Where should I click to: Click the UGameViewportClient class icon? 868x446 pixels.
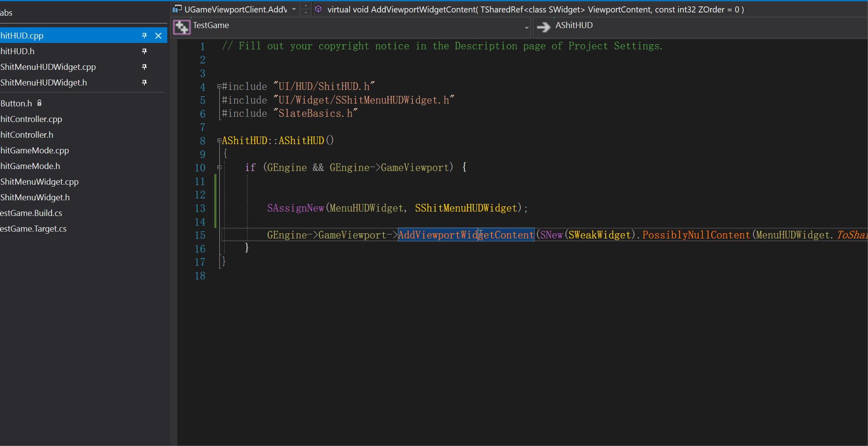tap(177, 9)
